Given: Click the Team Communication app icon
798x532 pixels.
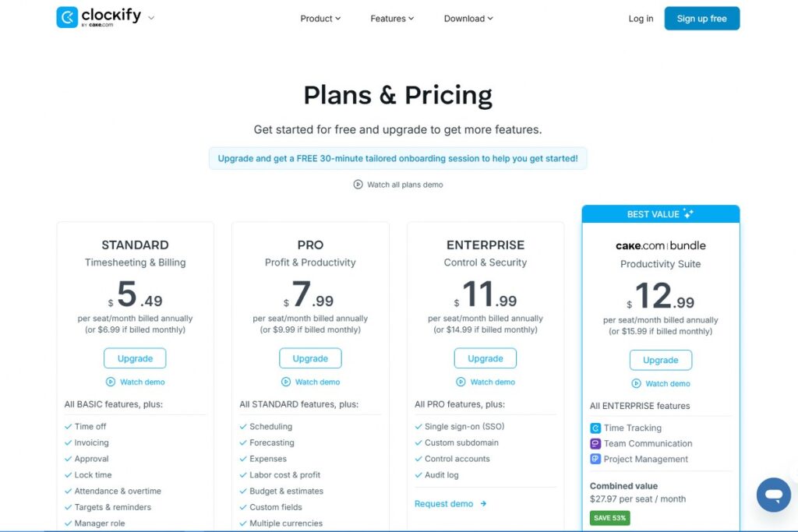Looking at the screenshot, I should coord(595,443).
